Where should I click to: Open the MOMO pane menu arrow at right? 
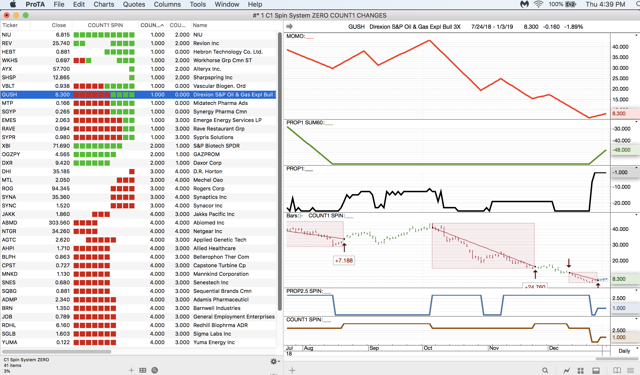pos(637,36)
